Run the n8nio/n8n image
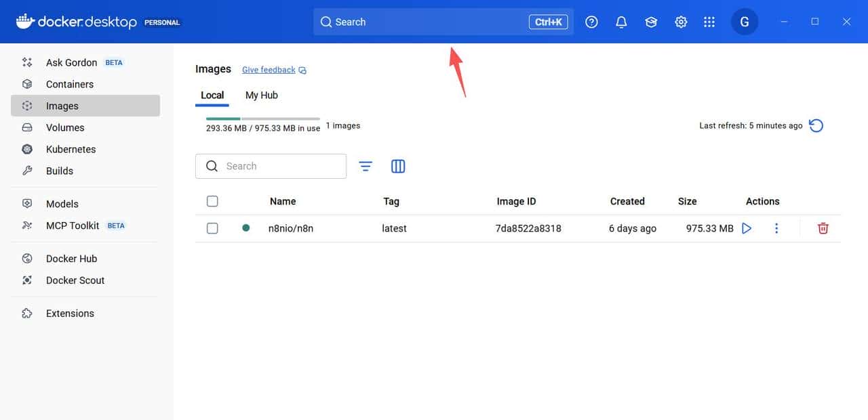 [x=747, y=228]
